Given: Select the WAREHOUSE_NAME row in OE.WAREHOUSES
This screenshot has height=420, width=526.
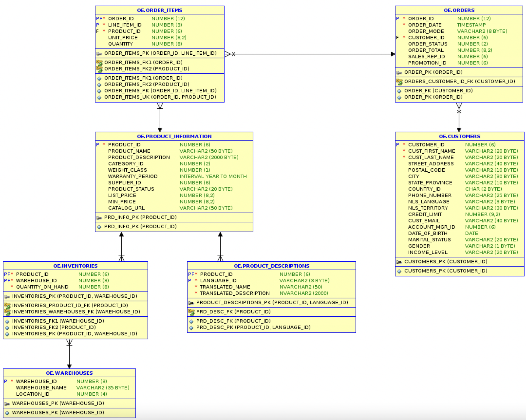Looking at the screenshot, I should coord(41,388).
